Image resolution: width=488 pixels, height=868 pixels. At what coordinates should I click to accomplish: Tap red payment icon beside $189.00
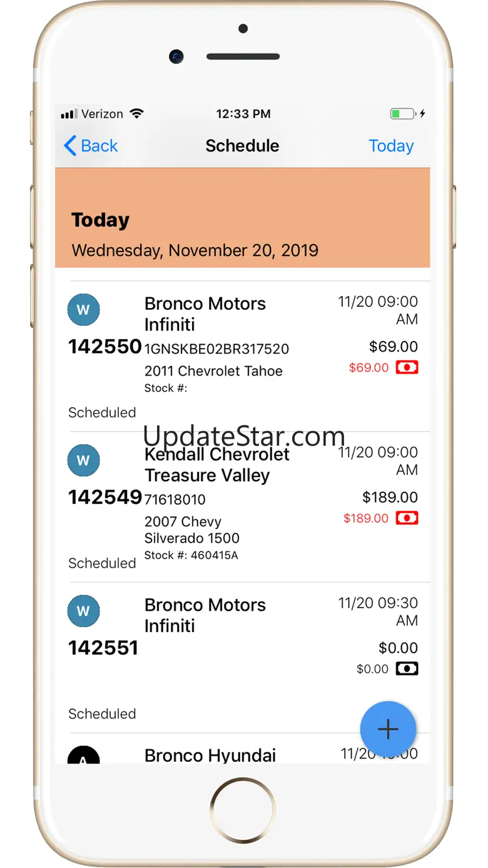pos(407,518)
